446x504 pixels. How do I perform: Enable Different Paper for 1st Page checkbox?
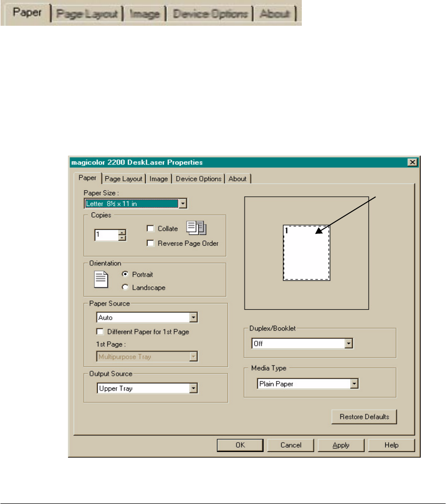point(100,331)
